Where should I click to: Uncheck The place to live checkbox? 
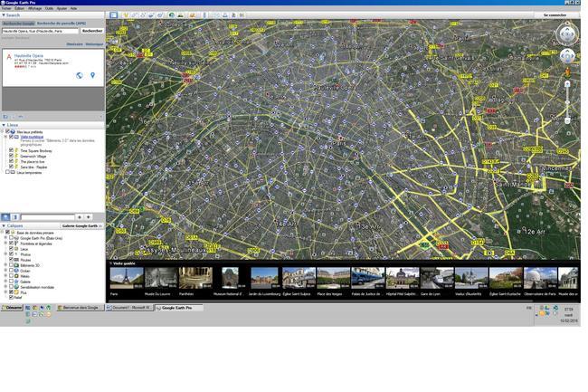(x=11, y=161)
